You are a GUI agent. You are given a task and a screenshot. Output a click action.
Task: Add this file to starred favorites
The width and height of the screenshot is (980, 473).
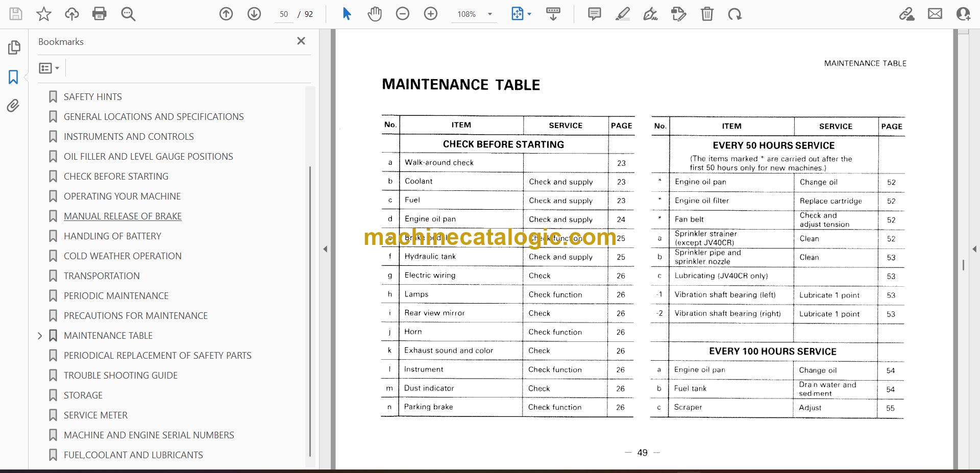pyautogui.click(x=44, y=14)
